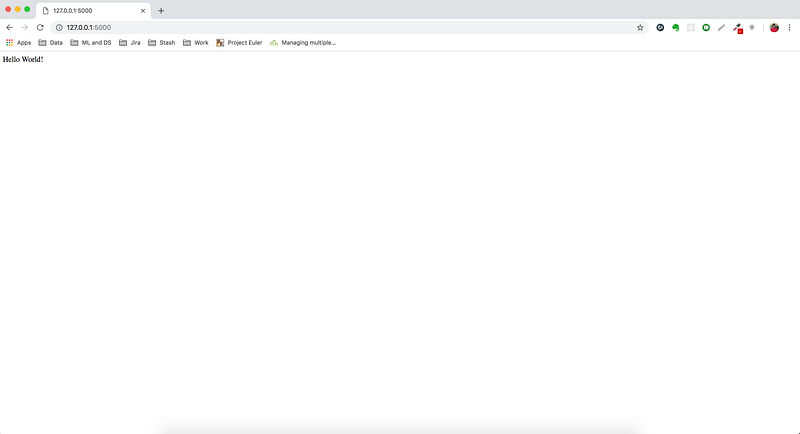The image size is (800, 434).
Task: Click the address bar URL field
Action: tap(347, 28)
